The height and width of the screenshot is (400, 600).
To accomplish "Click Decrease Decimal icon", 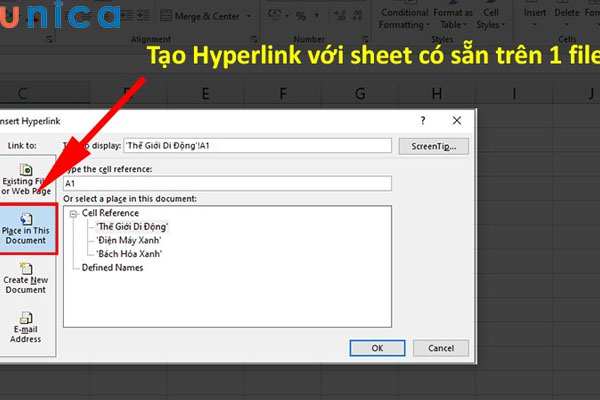I will pyautogui.click(x=358, y=16).
